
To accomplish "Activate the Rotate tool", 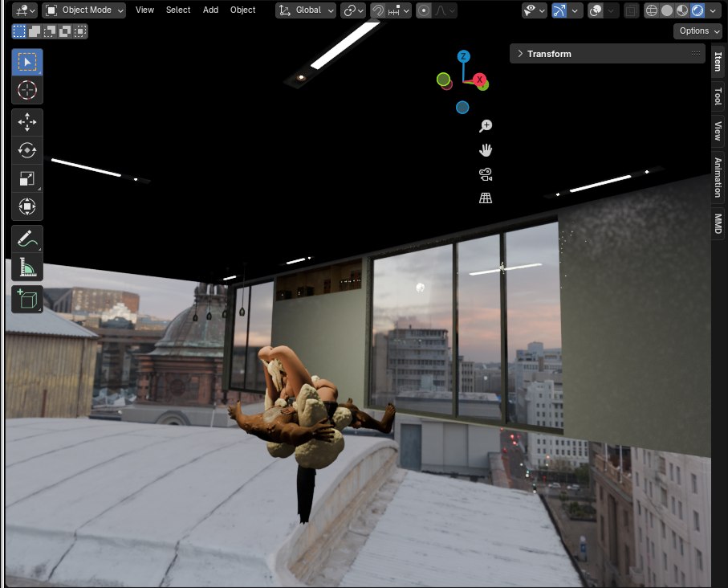I will [x=27, y=150].
